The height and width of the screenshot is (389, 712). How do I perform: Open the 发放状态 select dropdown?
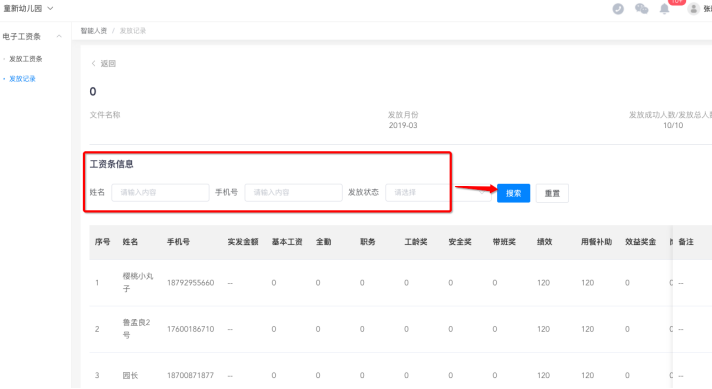pos(438,192)
